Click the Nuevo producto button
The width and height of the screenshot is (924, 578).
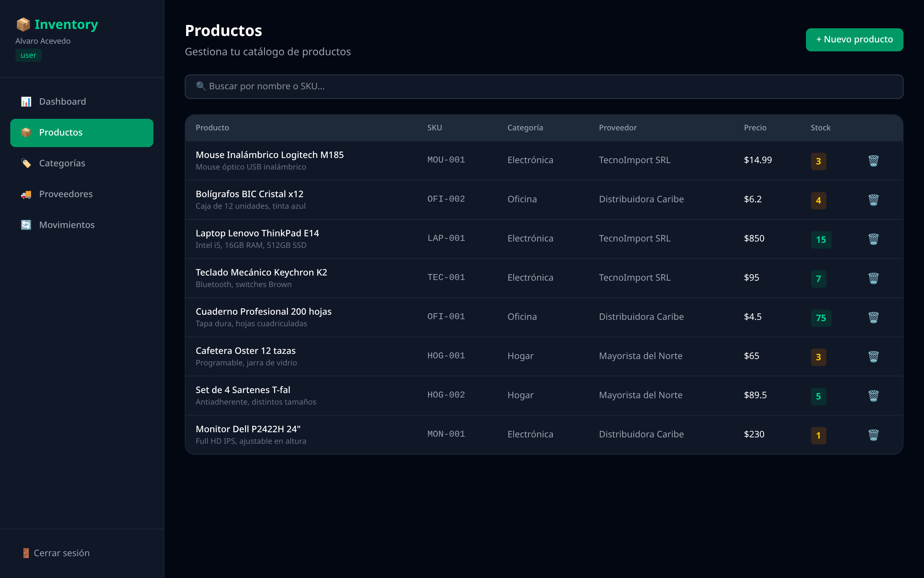point(854,39)
